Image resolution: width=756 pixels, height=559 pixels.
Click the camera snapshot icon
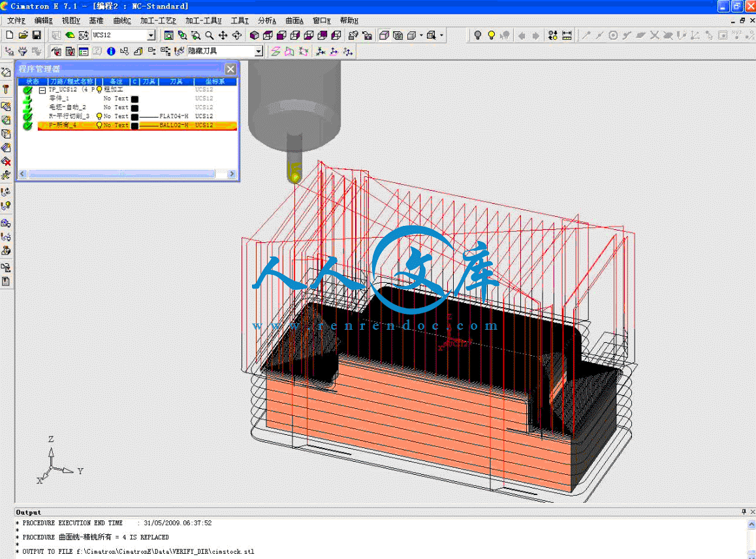pyautogui.click(x=367, y=35)
